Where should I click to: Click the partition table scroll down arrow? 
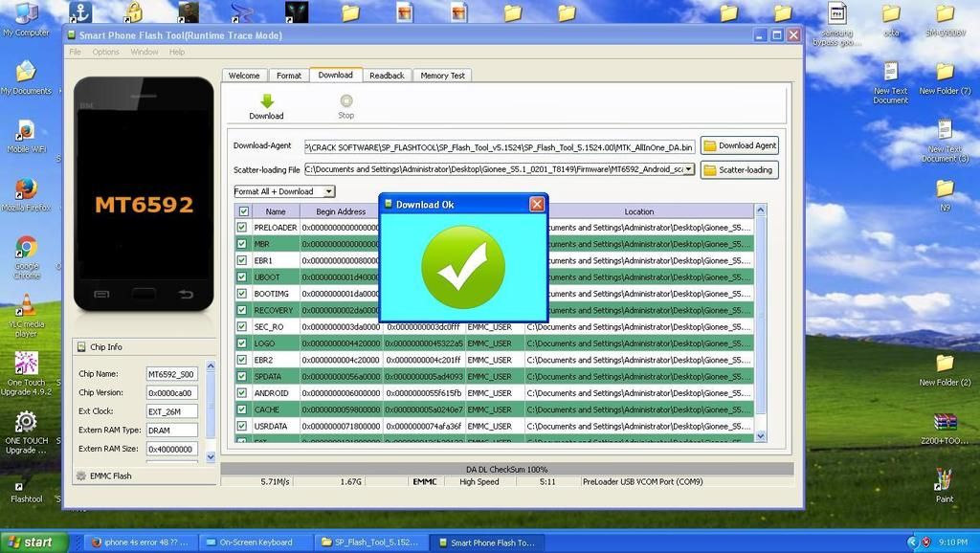[761, 436]
